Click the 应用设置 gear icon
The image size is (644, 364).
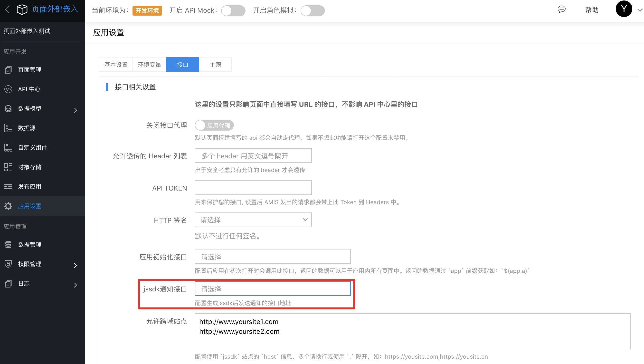pos(8,206)
